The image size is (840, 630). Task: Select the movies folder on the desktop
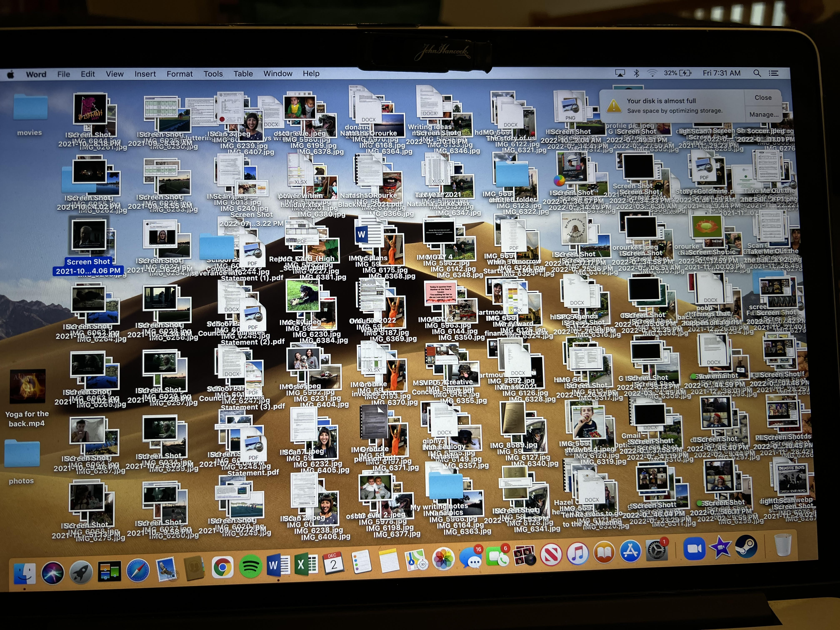[30, 107]
